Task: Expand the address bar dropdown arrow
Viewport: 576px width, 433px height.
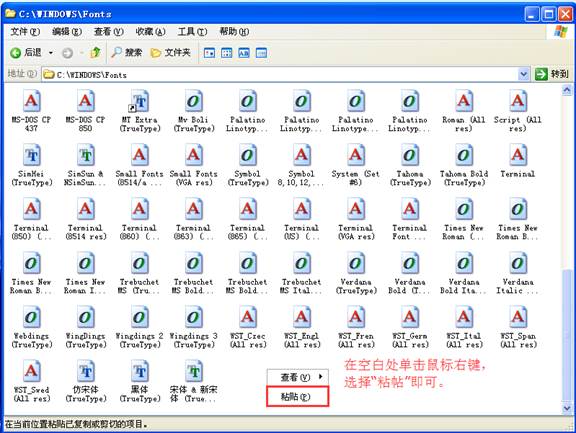Action: pyautogui.click(x=523, y=75)
